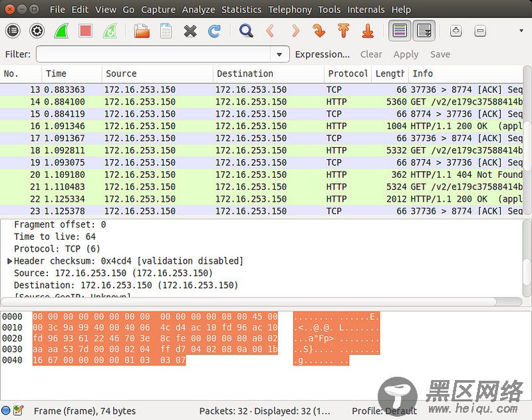This screenshot has width=532, height=420.
Task: Select 'Time to live: 64' detail line
Action: [x=55, y=236]
